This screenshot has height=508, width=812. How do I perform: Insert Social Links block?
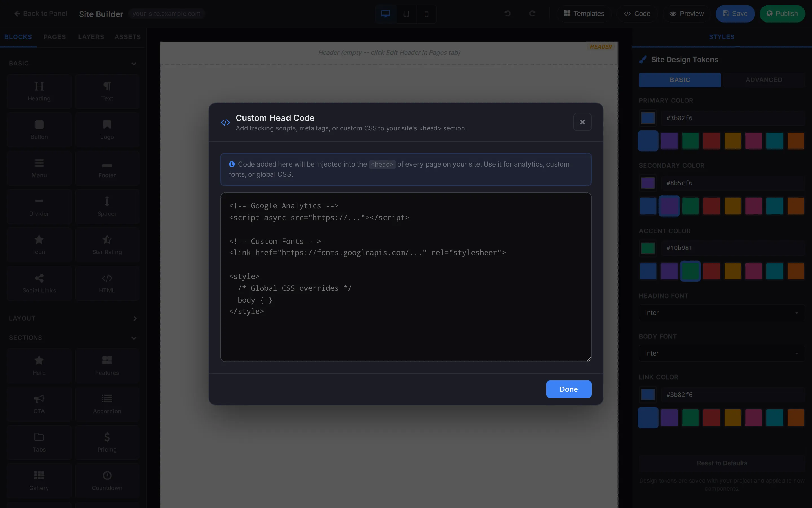[39, 283]
